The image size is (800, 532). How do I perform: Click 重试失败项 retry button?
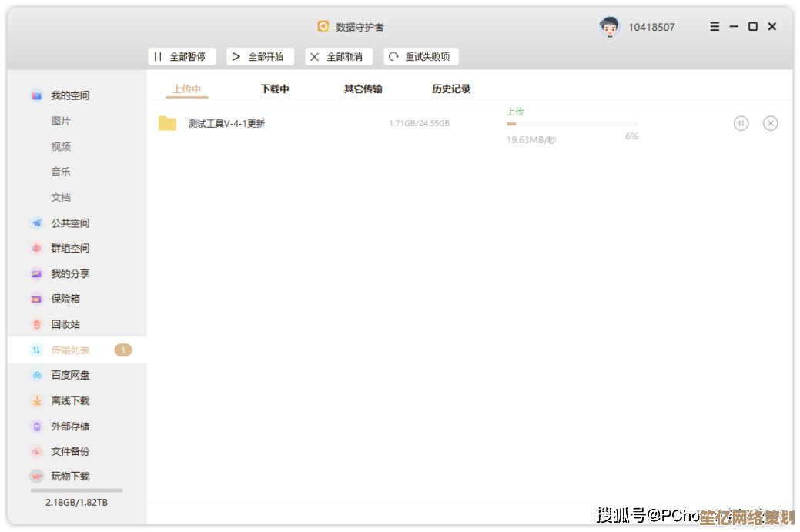[420, 57]
